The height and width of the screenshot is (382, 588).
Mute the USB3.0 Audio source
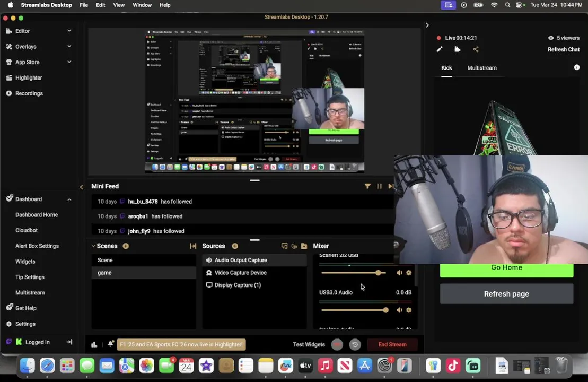coord(399,310)
